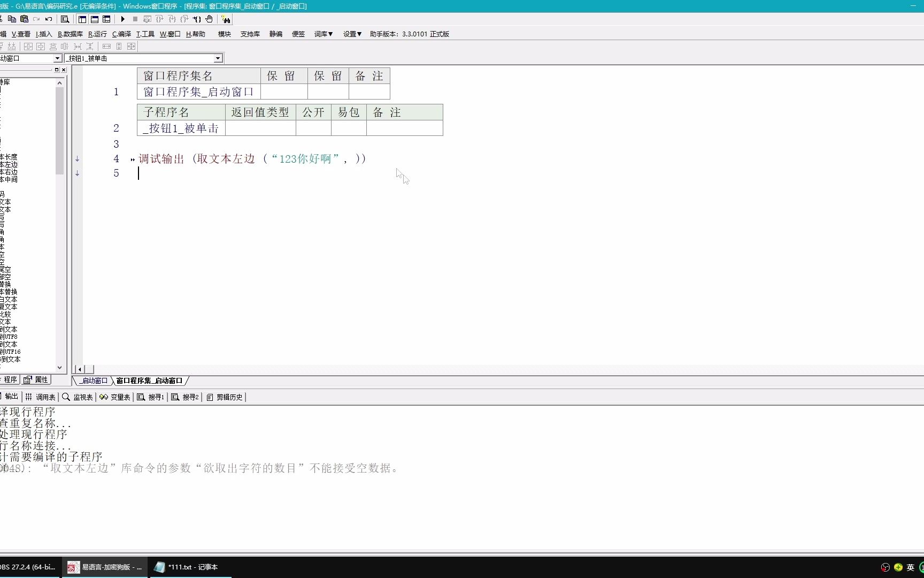Click the Paste clipboard icon
924x578 pixels.
click(24, 19)
